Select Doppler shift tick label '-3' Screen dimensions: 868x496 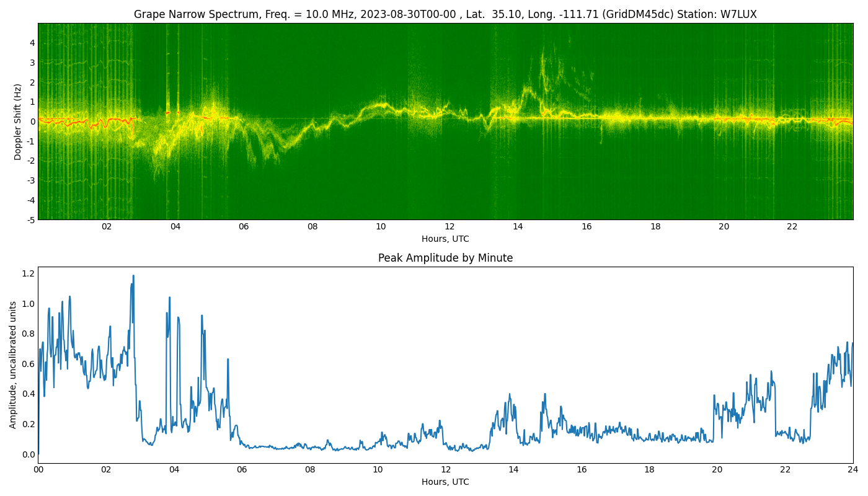click(x=30, y=180)
